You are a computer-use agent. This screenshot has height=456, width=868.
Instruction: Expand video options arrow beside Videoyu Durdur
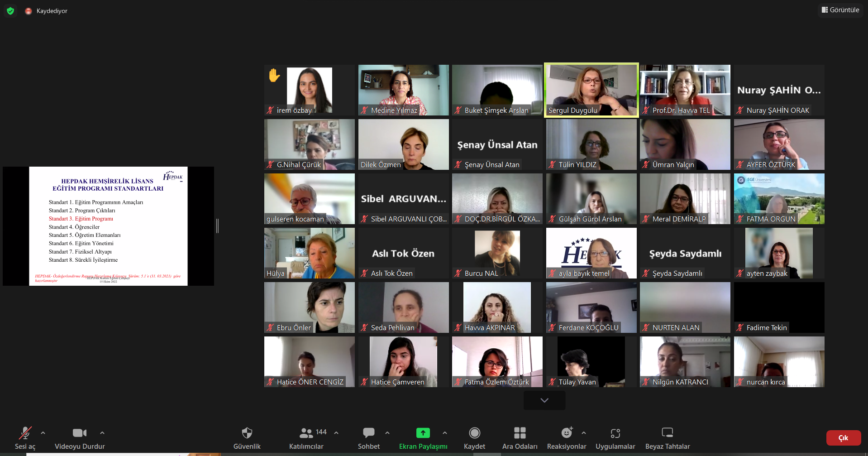(102, 433)
